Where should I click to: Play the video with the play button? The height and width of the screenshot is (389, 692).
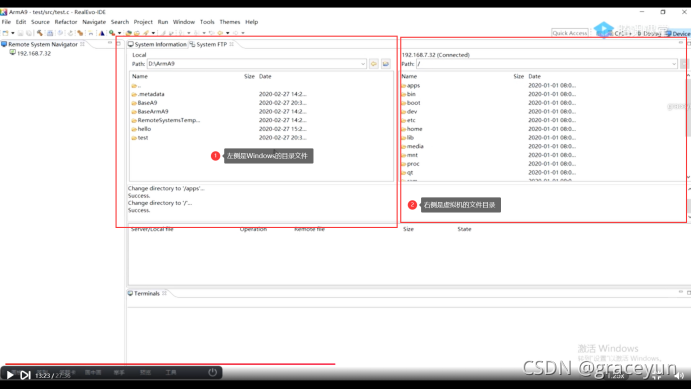pos(10,375)
